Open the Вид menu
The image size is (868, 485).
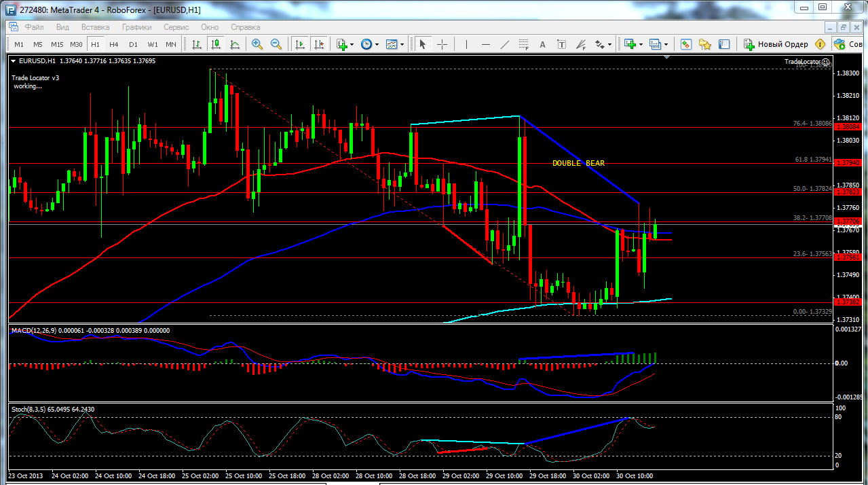point(62,27)
